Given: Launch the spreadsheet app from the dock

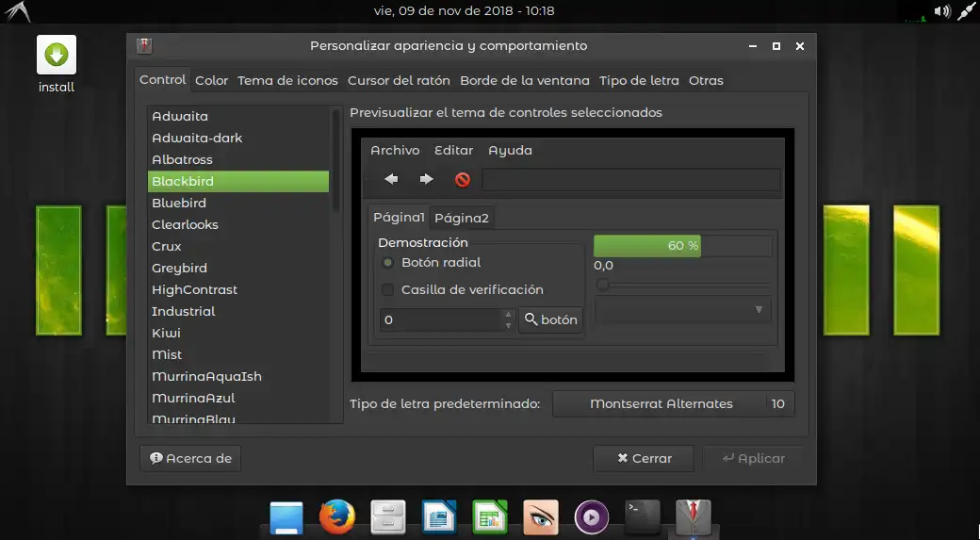Looking at the screenshot, I should pos(489,516).
